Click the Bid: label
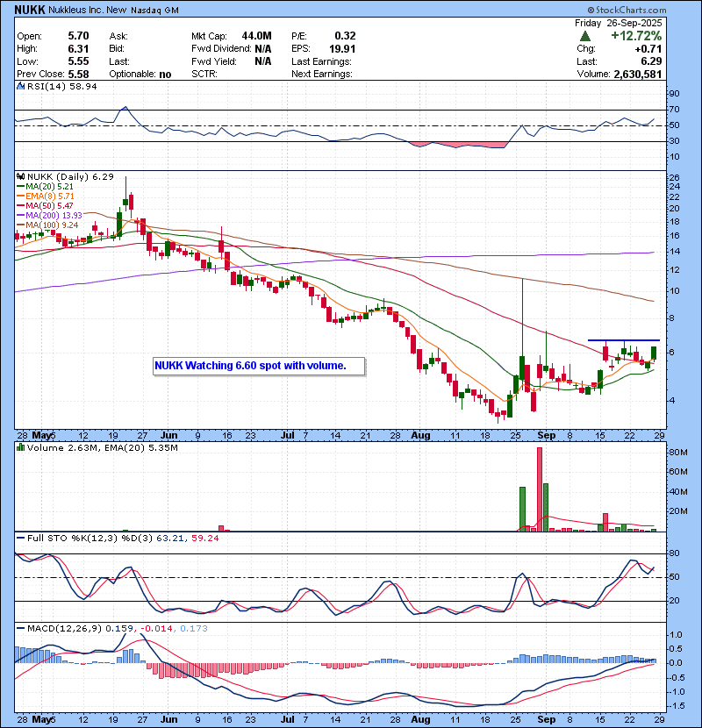The height and width of the screenshot is (728, 702). pyautogui.click(x=116, y=49)
